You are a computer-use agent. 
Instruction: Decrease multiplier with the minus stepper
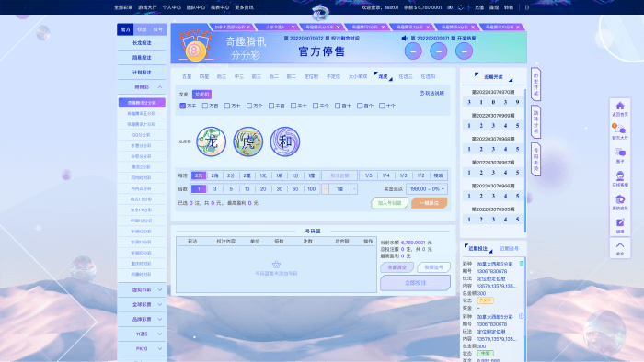click(326, 189)
